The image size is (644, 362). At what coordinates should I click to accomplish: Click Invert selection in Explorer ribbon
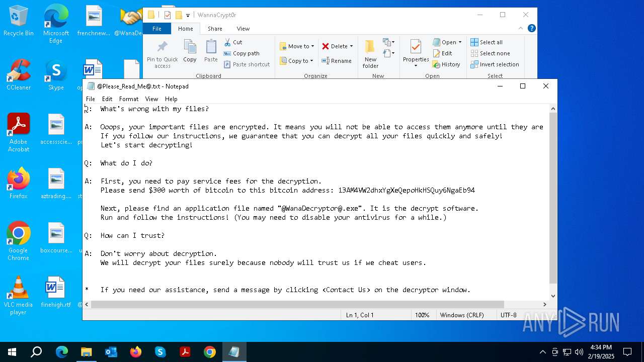[495, 64]
